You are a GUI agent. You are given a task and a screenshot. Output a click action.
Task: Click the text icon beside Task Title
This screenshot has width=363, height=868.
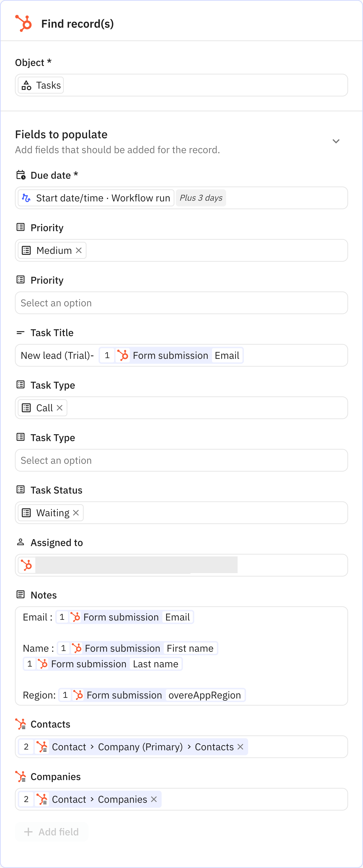click(x=20, y=332)
